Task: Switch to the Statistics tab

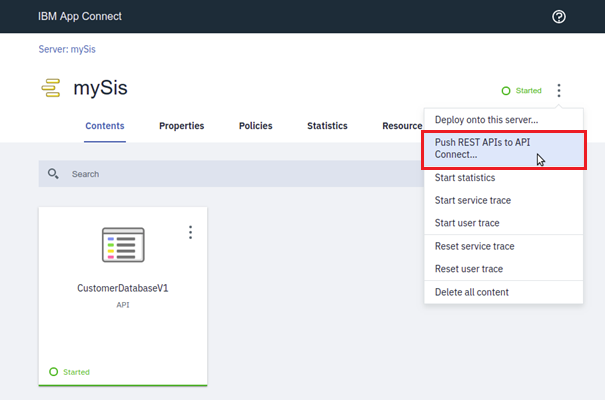Action: pyautogui.click(x=327, y=126)
